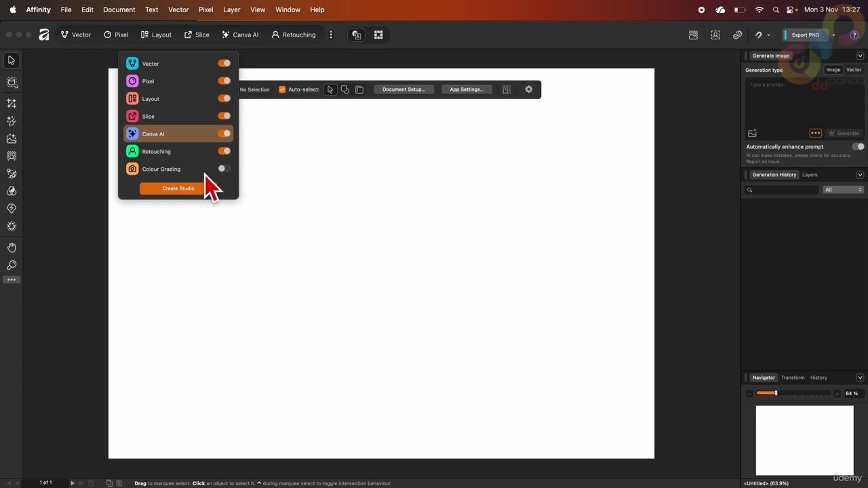
Task: Collapse the Navigator panel chevron
Action: tap(860, 378)
